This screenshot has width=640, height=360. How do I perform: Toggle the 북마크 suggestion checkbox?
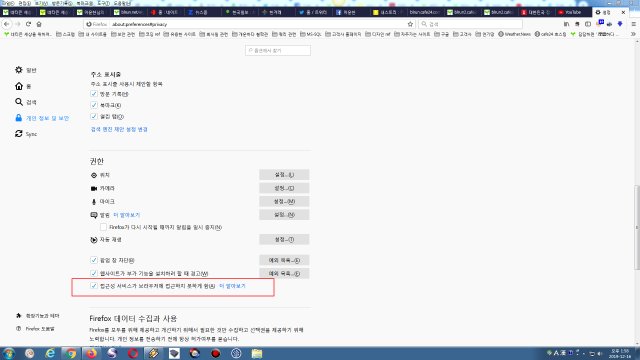click(x=94, y=105)
